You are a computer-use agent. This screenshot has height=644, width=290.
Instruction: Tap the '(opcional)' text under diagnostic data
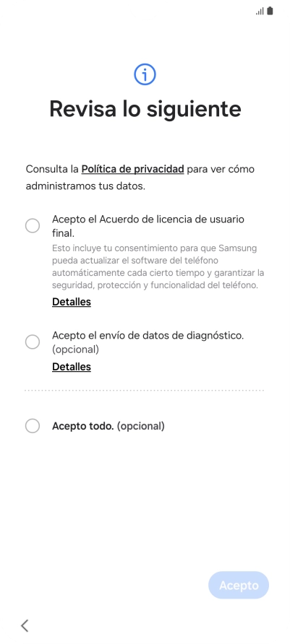76,349
